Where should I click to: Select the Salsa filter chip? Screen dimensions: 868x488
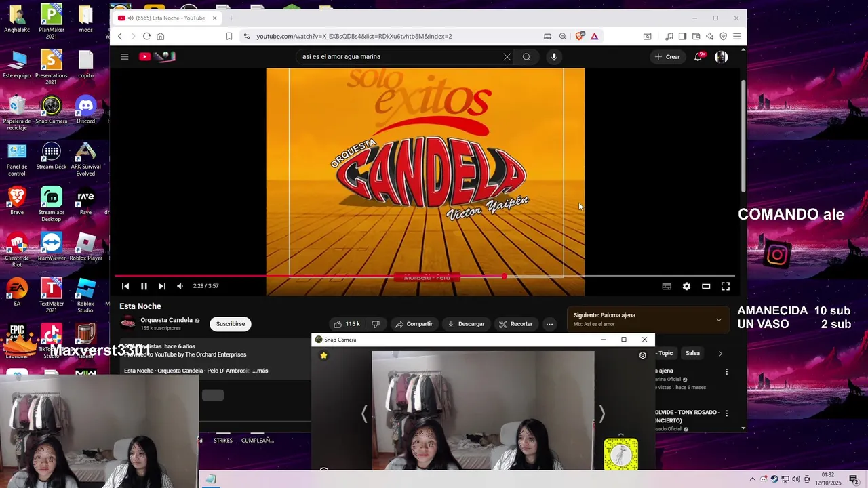(x=692, y=353)
